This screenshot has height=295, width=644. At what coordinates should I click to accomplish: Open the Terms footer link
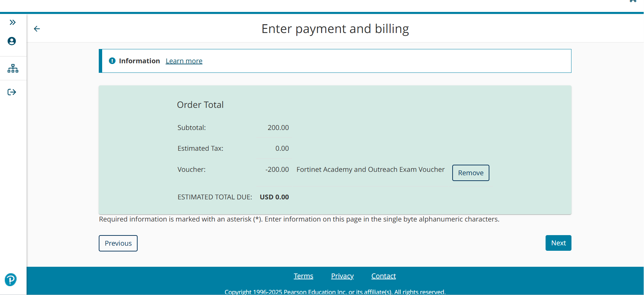pyautogui.click(x=303, y=276)
